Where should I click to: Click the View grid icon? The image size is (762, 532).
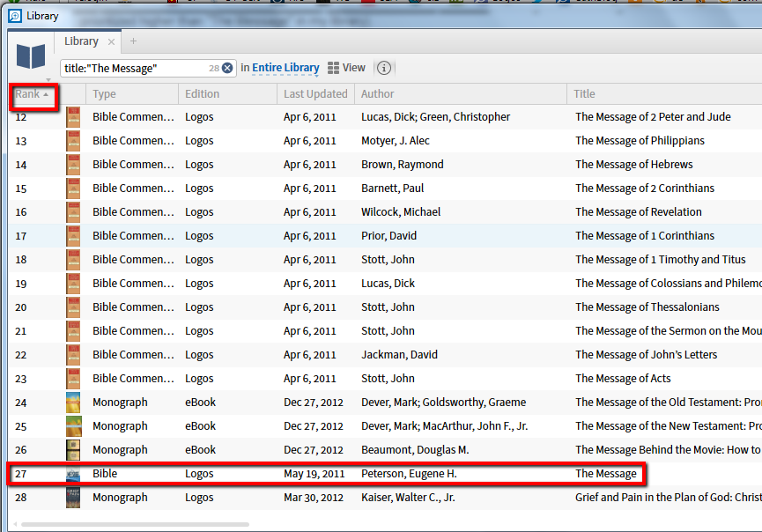click(x=333, y=68)
